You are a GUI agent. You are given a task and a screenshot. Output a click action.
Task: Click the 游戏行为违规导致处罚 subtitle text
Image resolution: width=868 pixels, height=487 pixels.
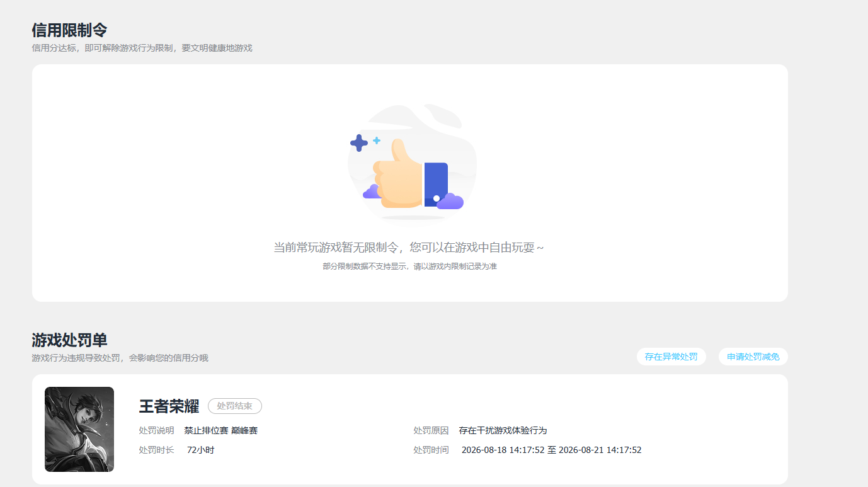(x=120, y=358)
